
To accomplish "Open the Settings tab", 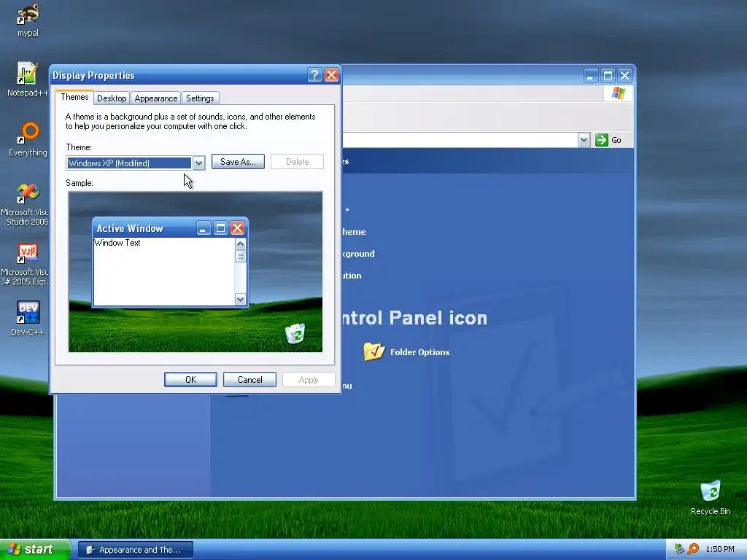I will pyautogui.click(x=200, y=98).
